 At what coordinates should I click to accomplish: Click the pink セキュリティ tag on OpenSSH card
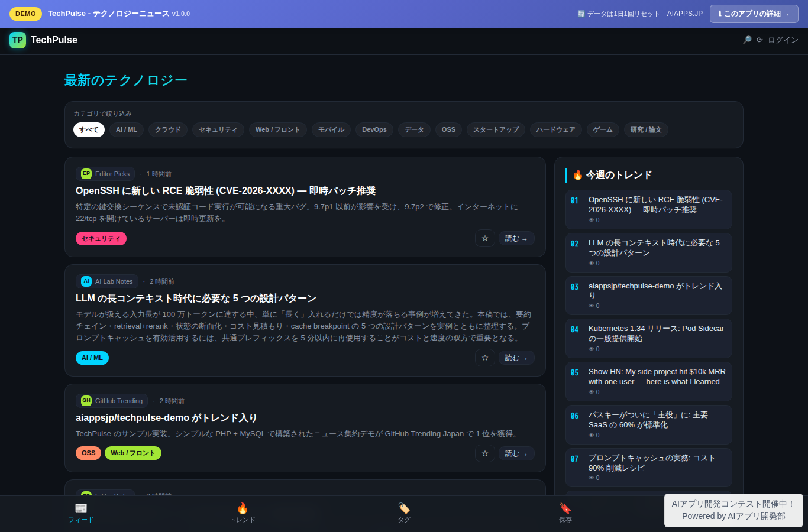(x=101, y=238)
